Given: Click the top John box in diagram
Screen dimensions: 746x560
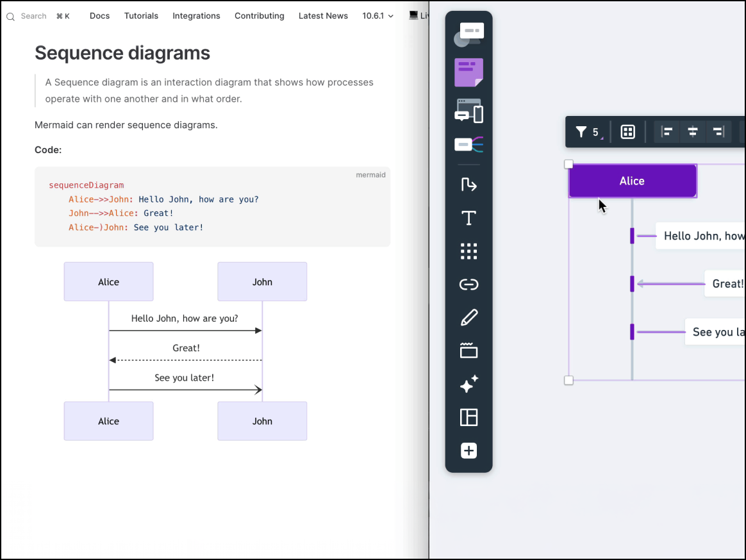Looking at the screenshot, I should (x=262, y=282).
